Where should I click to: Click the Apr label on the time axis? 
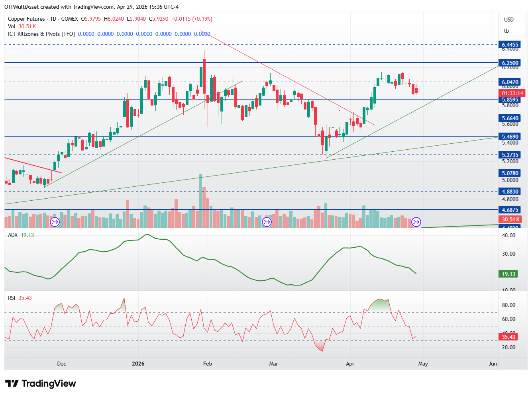point(350,364)
